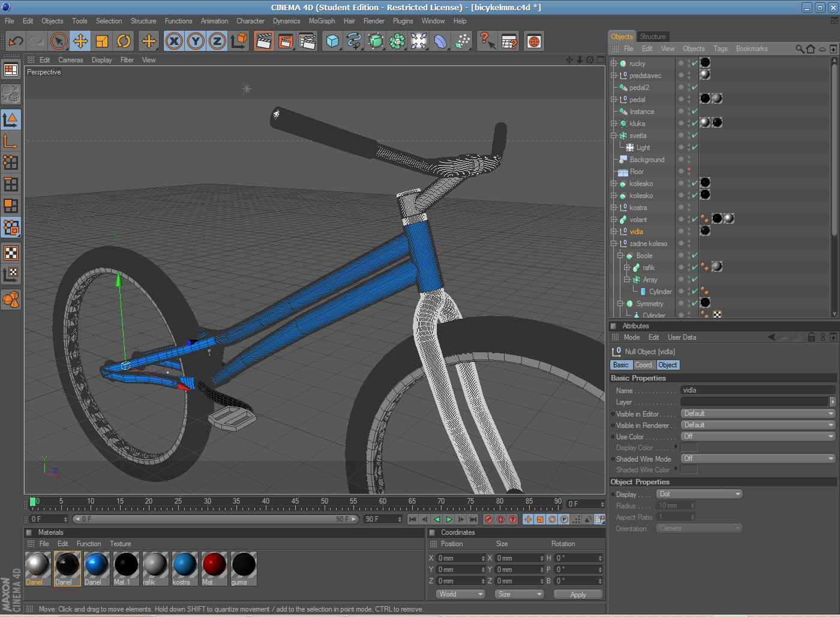This screenshot has width=840, height=617.
Task: Collapse the zadne koleso group
Action: (x=614, y=244)
